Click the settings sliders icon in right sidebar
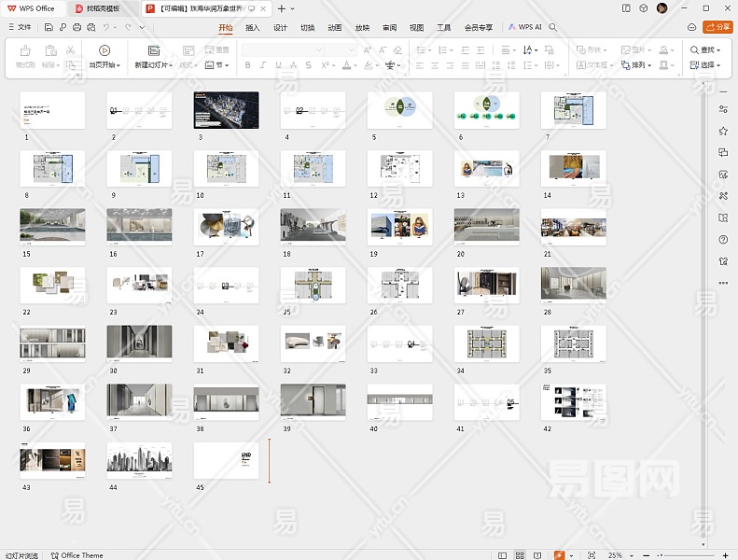This screenshot has width=738, height=560. click(723, 109)
